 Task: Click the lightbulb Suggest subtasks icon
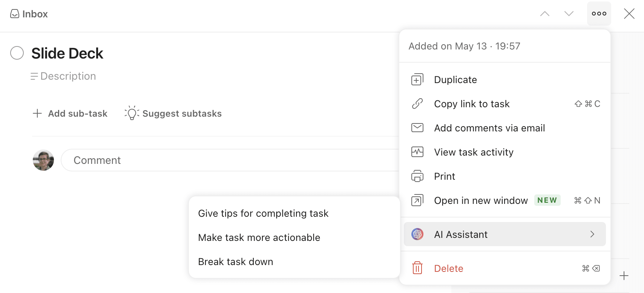132,113
